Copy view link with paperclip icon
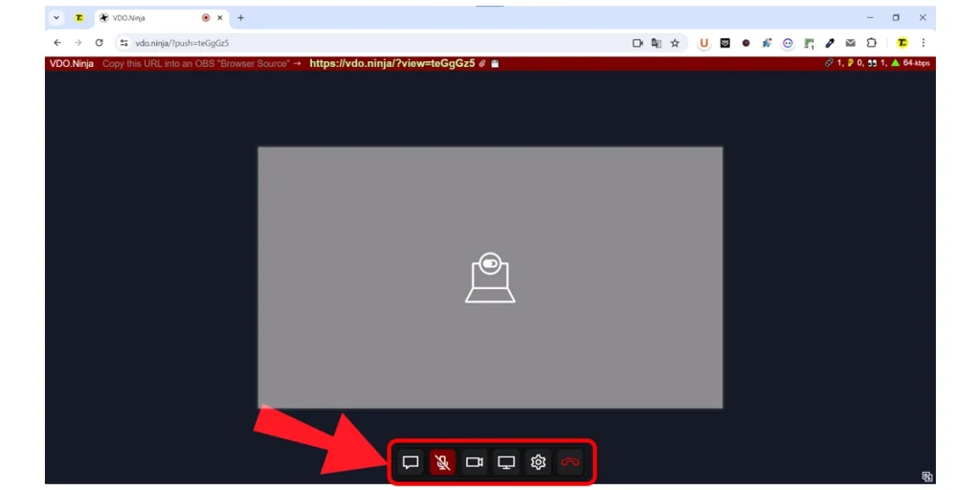Image resolution: width=980 pixels, height=490 pixels. (x=482, y=64)
